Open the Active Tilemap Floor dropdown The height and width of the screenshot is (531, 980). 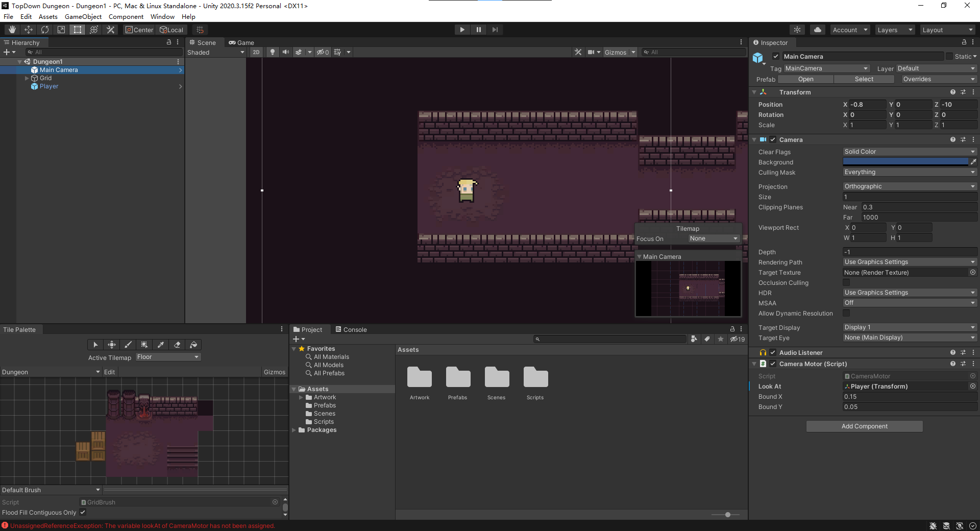(x=168, y=357)
